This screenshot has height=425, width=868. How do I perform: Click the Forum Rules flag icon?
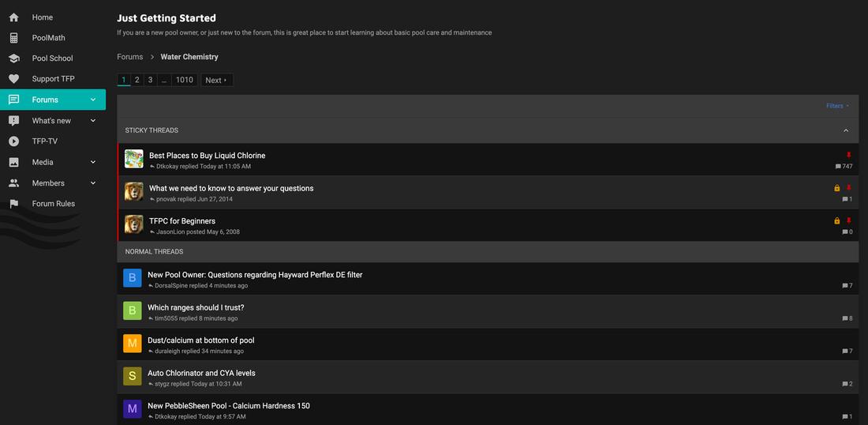click(x=13, y=204)
